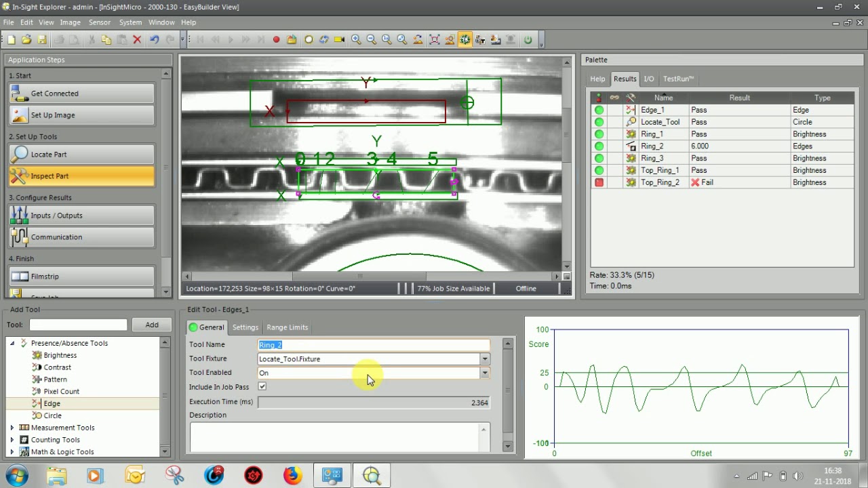Click the Locate Part step button
Image resolution: width=868 pixels, height=488 pixels.
pos(82,155)
